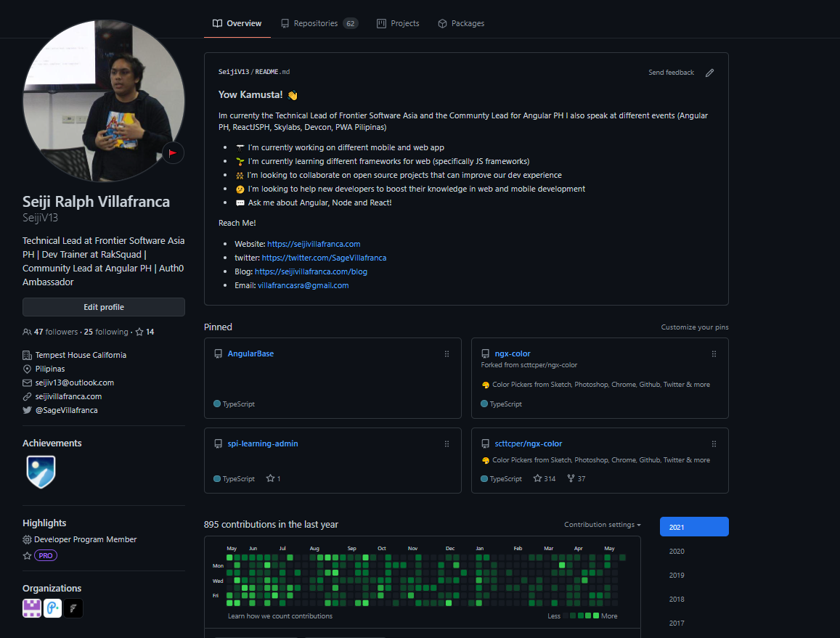Click the pencil edit icon on README
Image resolution: width=840 pixels, height=638 pixels.
[709, 73]
